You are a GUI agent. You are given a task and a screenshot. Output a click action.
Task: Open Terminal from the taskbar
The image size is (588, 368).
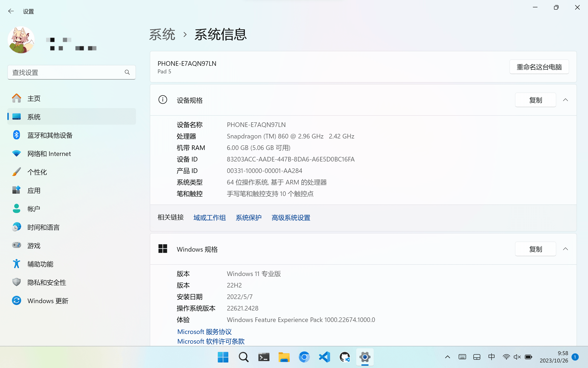[x=264, y=357]
